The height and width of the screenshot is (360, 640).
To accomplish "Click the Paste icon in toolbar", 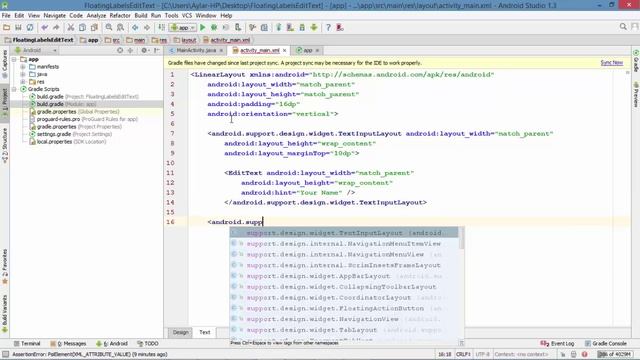I will 94,27.
